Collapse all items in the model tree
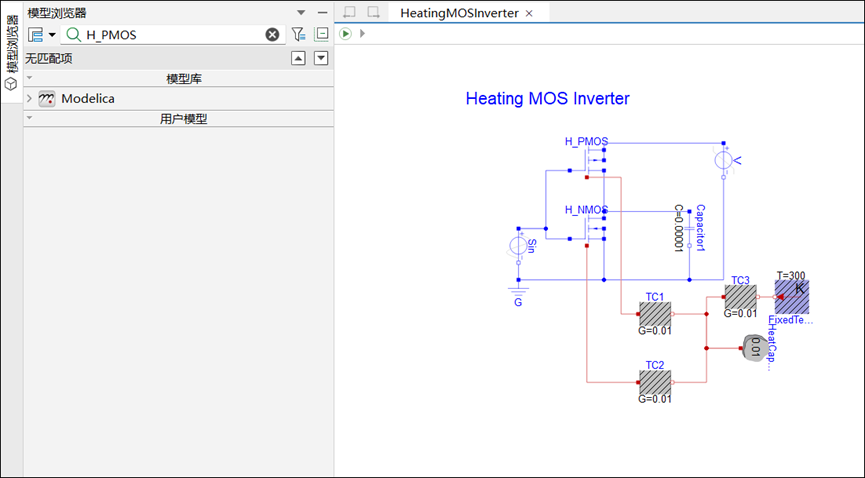Viewport: 865px width, 478px height. pos(322,34)
